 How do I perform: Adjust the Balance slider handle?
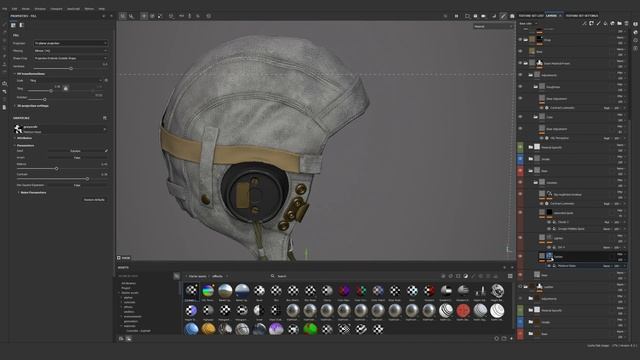pyautogui.click(x=56, y=169)
